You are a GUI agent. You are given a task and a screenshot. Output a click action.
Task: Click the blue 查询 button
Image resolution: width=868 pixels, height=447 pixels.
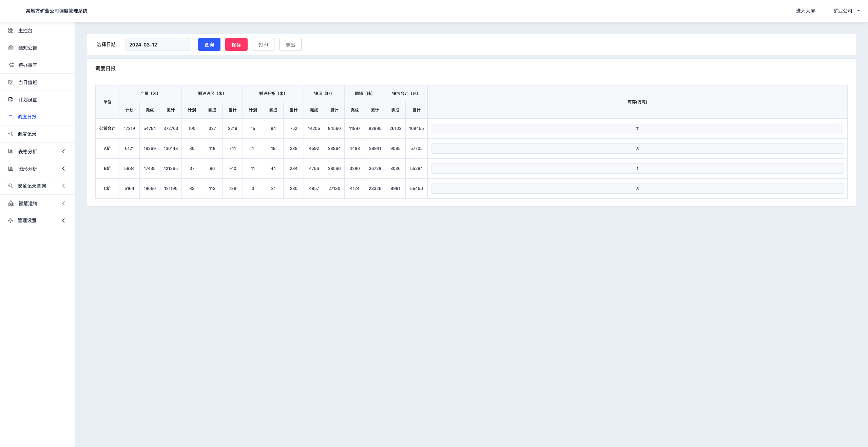pyautogui.click(x=209, y=44)
